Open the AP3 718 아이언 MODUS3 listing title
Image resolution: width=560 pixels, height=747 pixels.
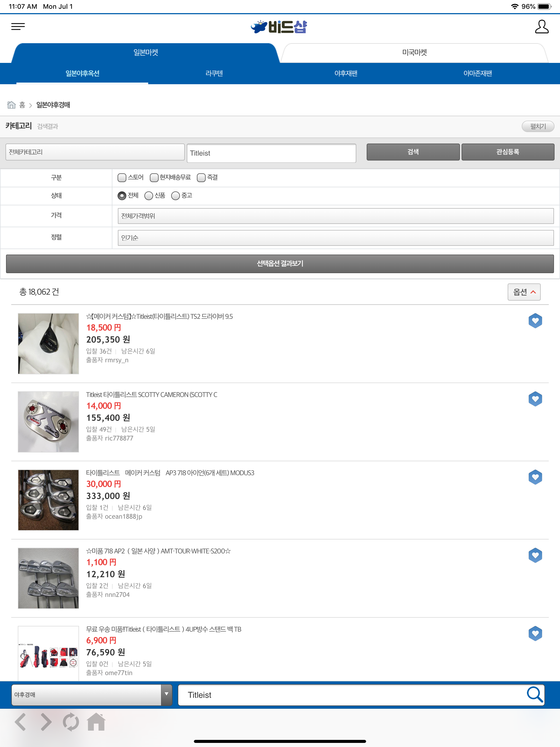[x=170, y=473]
